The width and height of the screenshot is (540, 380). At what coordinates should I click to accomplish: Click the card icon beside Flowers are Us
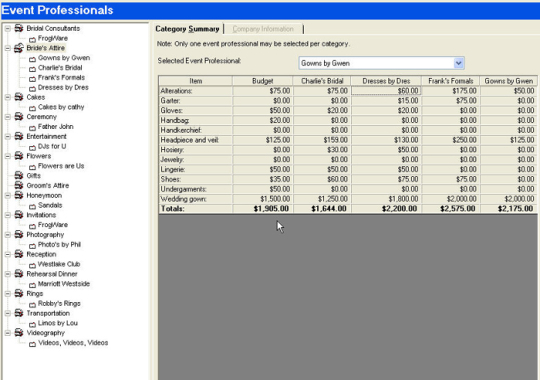pos(32,167)
